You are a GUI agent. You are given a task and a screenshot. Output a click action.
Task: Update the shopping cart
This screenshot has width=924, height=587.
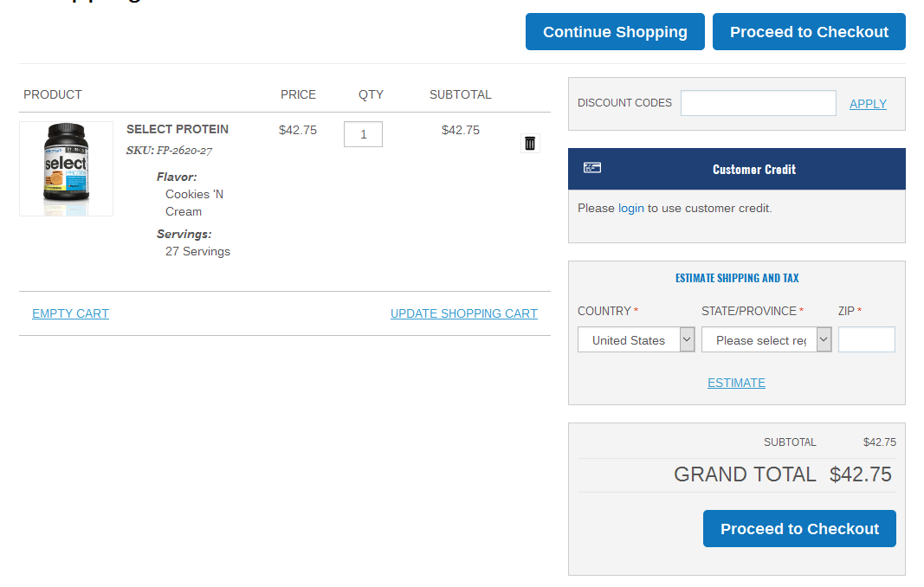[x=463, y=313]
